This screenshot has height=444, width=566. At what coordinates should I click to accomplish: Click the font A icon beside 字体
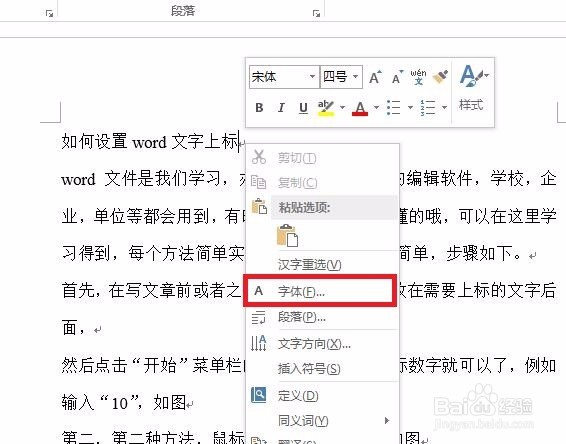(258, 291)
